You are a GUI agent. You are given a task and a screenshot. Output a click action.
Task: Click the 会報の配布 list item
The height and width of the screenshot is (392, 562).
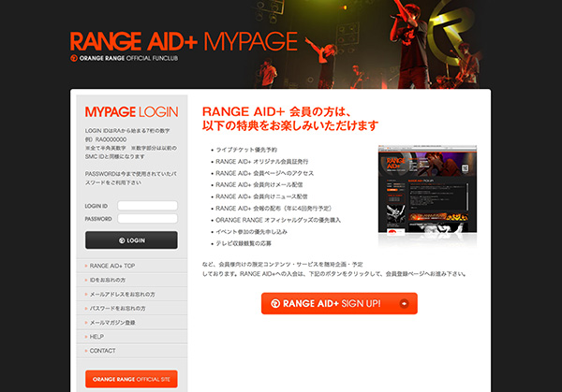coord(274,209)
